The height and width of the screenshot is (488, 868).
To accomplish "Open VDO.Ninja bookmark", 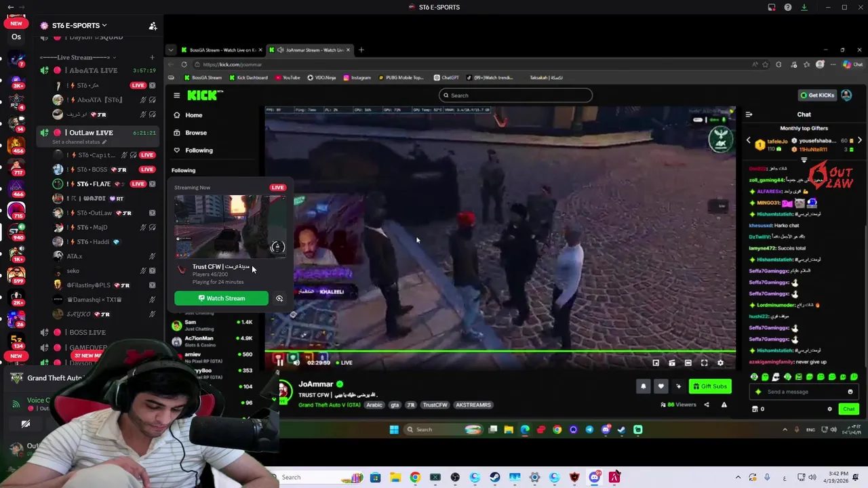I will coord(321,78).
